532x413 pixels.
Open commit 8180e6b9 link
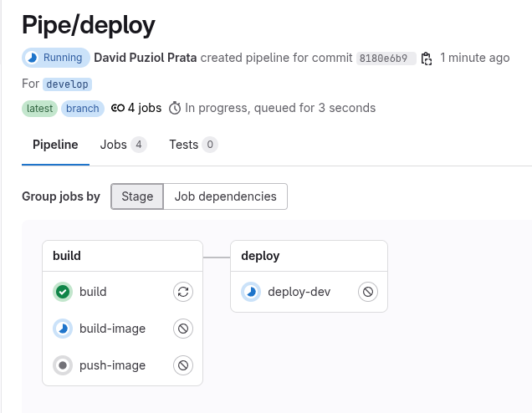(x=386, y=59)
